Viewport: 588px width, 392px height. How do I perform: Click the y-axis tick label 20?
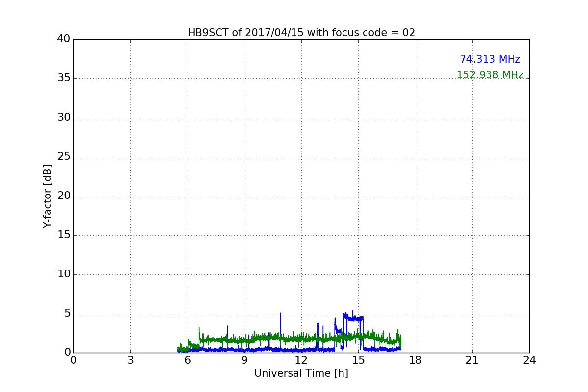pos(64,196)
